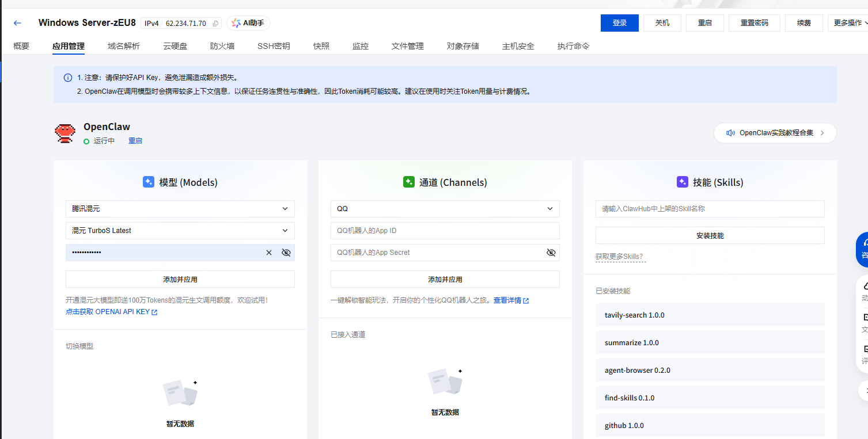868x439 pixels.
Task: Click the green running status indicator
Action: pos(86,141)
